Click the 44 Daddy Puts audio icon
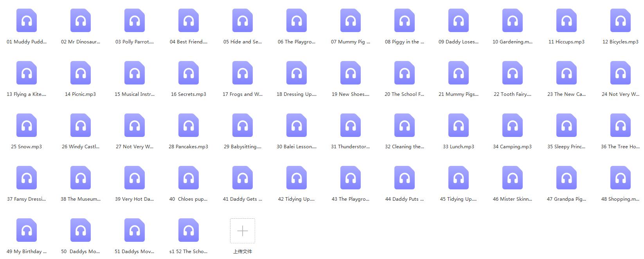 [x=405, y=178]
